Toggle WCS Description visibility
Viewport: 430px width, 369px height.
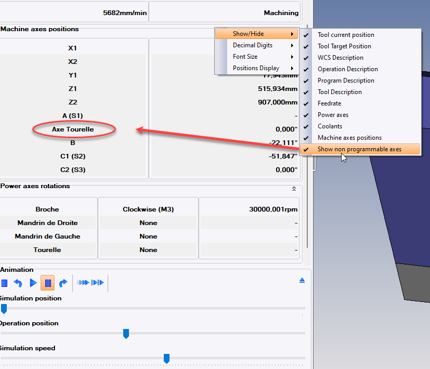[361, 58]
